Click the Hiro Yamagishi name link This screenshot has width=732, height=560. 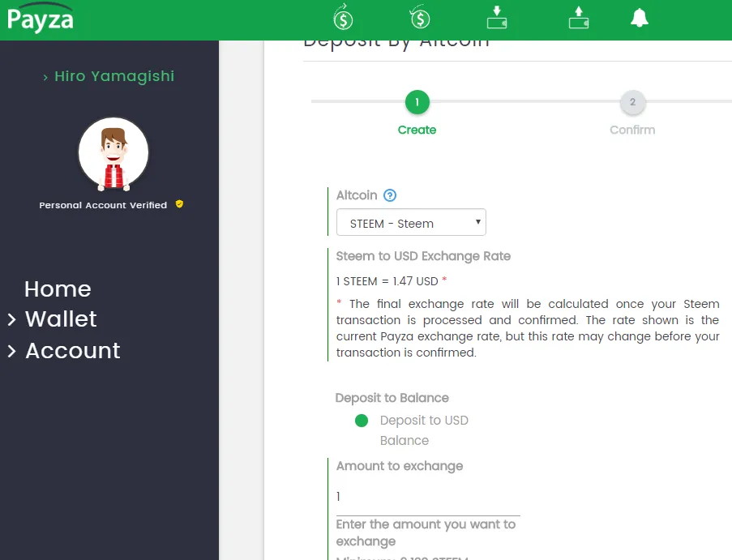point(114,76)
